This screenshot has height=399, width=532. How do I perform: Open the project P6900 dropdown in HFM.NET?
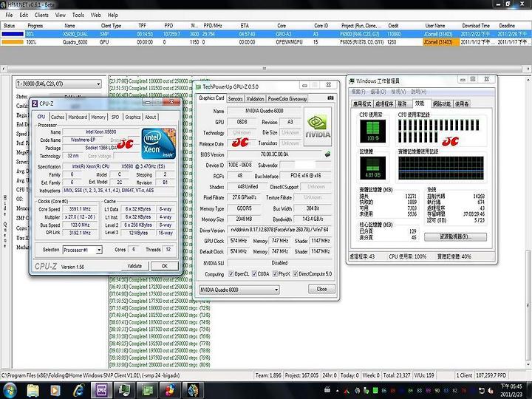(58, 83)
